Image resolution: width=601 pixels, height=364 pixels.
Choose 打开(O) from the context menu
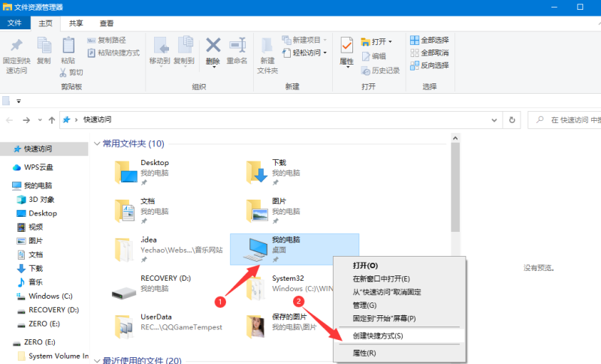point(400,266)
